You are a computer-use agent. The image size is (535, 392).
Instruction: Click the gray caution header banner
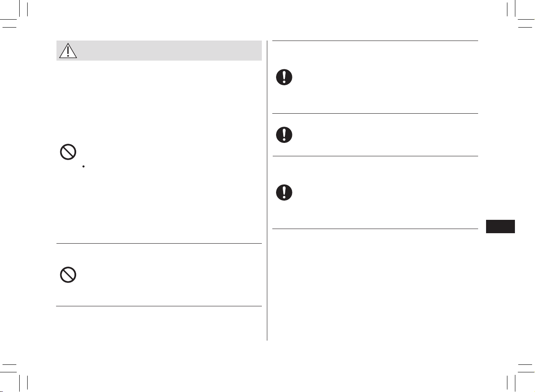pos(159,51)
